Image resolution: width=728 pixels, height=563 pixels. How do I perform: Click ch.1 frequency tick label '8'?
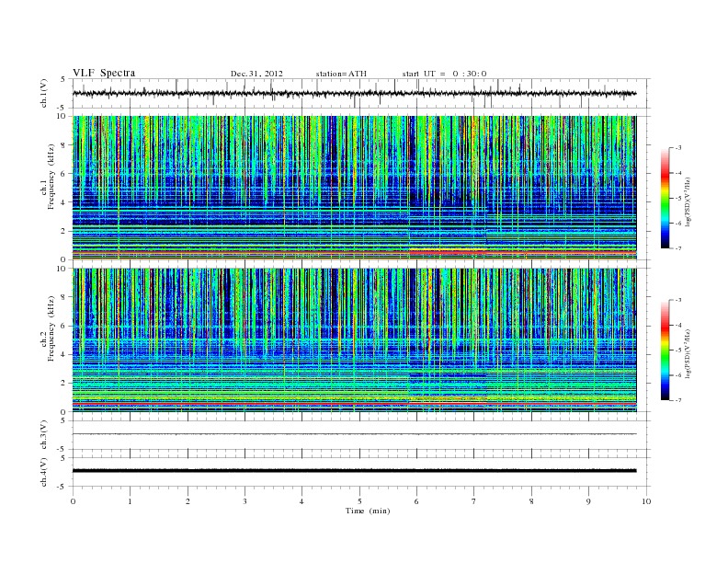pos(64,145)
